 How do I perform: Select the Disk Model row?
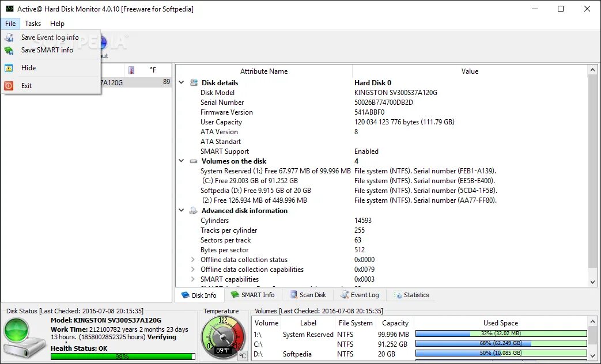click(x=381, y=93)
